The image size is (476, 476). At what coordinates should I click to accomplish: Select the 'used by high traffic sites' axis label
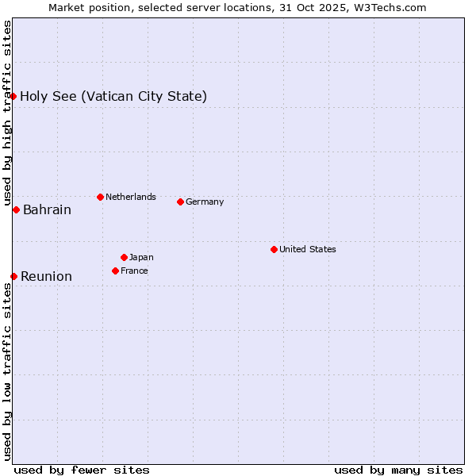[x=7, y=111]
